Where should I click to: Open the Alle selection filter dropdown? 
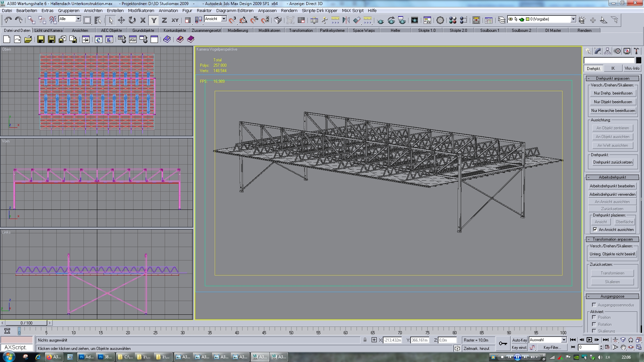pos(78,19)
